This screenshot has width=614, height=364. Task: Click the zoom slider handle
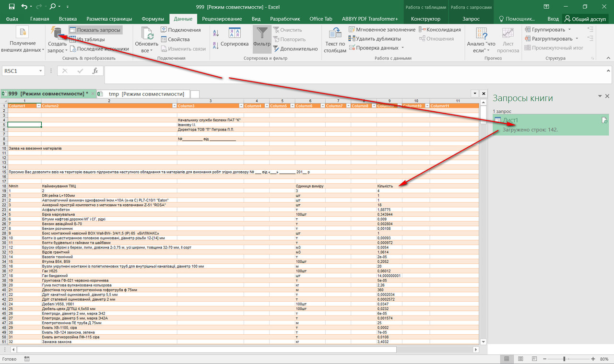pos(564,359)
